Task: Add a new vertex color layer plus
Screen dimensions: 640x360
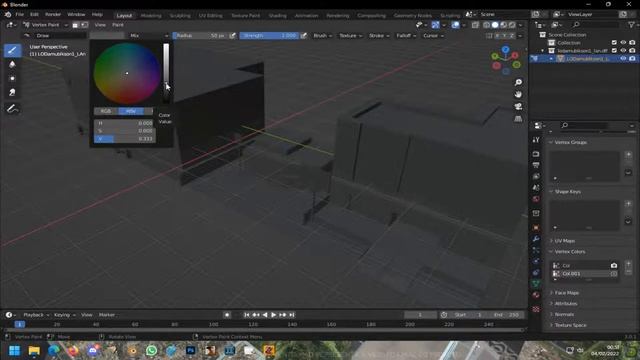Action: pyautogui.click(x=628, y=264)
